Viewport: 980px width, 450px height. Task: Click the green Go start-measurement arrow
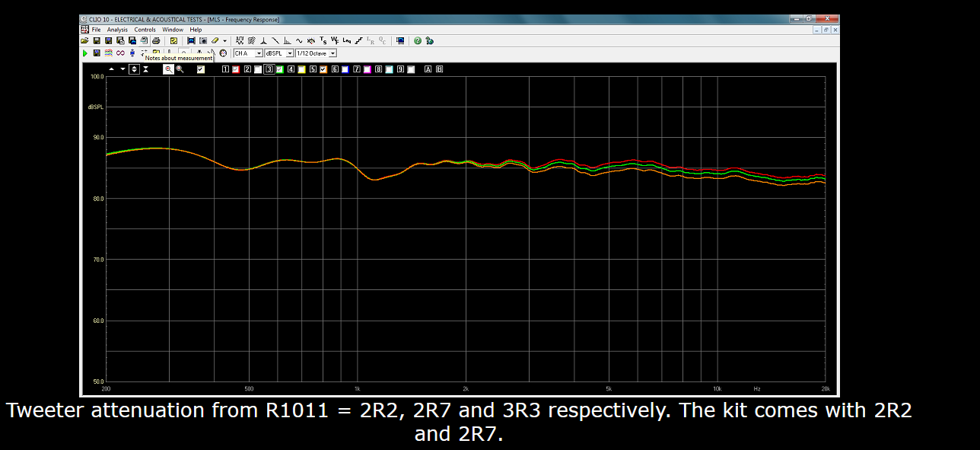(84, 53)
